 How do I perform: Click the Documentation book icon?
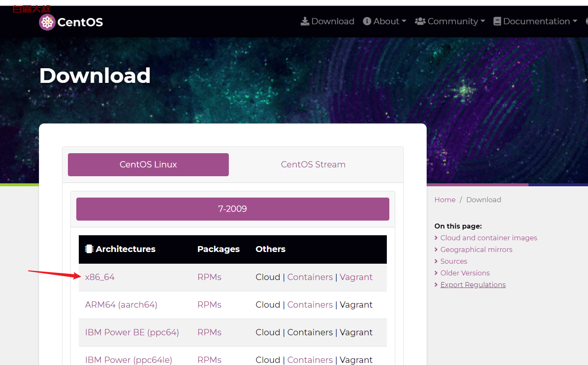point(497,21)
